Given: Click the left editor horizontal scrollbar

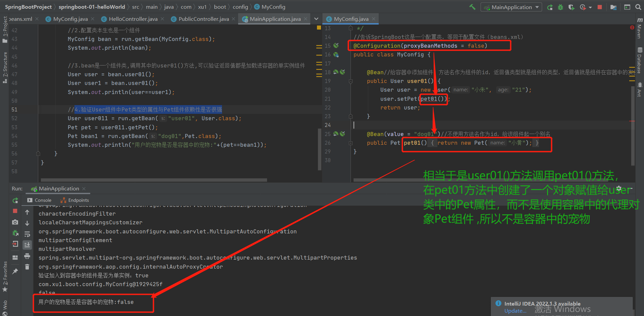Looking at the screenshot, I should [x=154, y=180].
